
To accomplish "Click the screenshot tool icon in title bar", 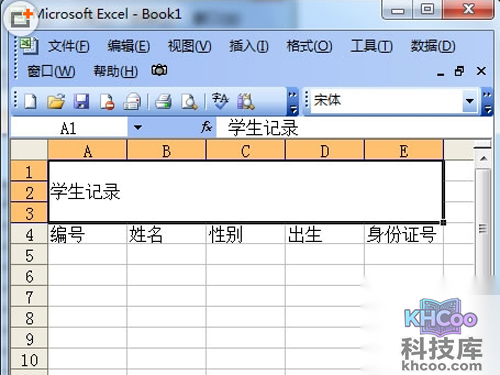I will click(x=21, y=18).
